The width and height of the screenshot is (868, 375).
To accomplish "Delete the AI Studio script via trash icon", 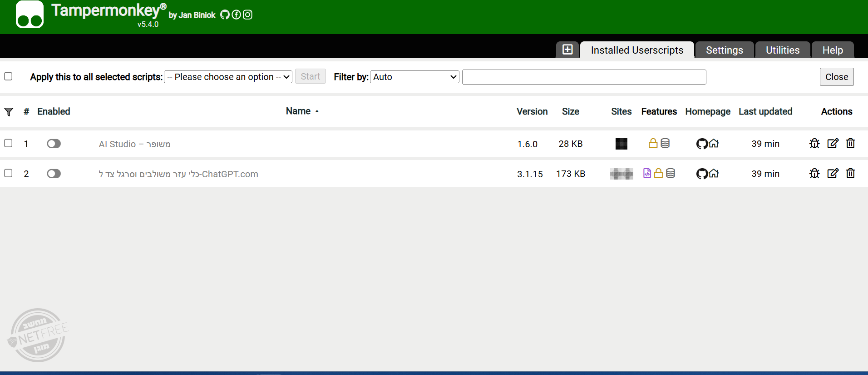I will tap(850, 144).
